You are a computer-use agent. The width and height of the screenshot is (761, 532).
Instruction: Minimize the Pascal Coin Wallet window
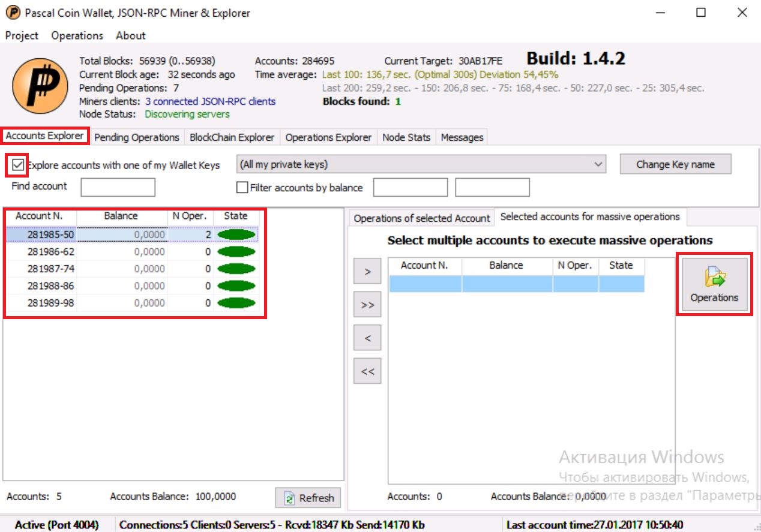coord(661,13)
